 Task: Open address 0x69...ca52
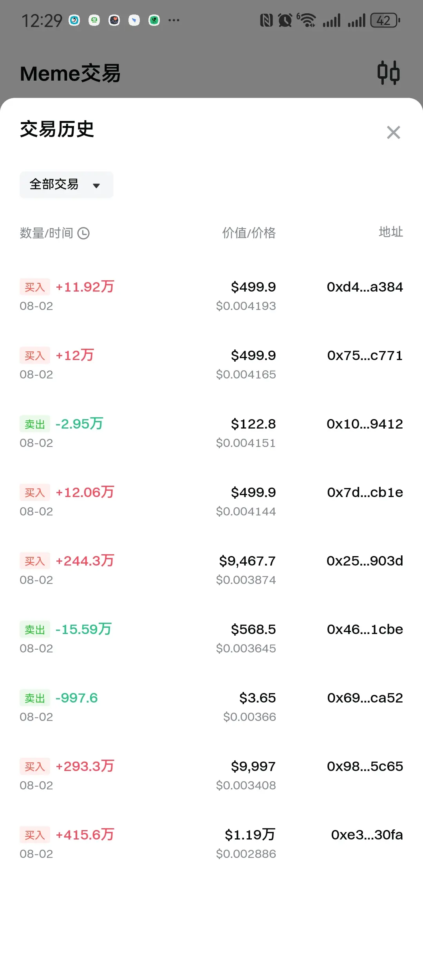coord(365,698)
